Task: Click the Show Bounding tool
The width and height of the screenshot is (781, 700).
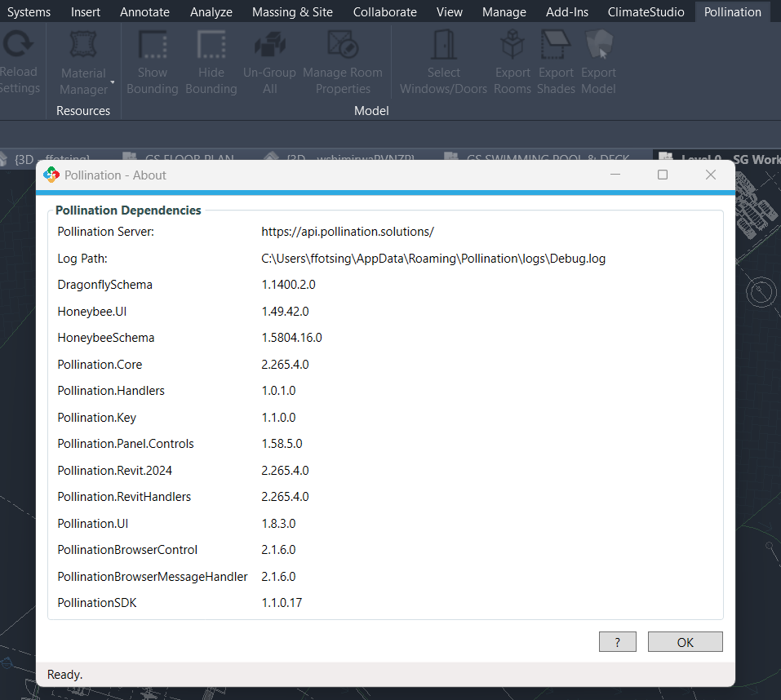Action: coord(153,62)
